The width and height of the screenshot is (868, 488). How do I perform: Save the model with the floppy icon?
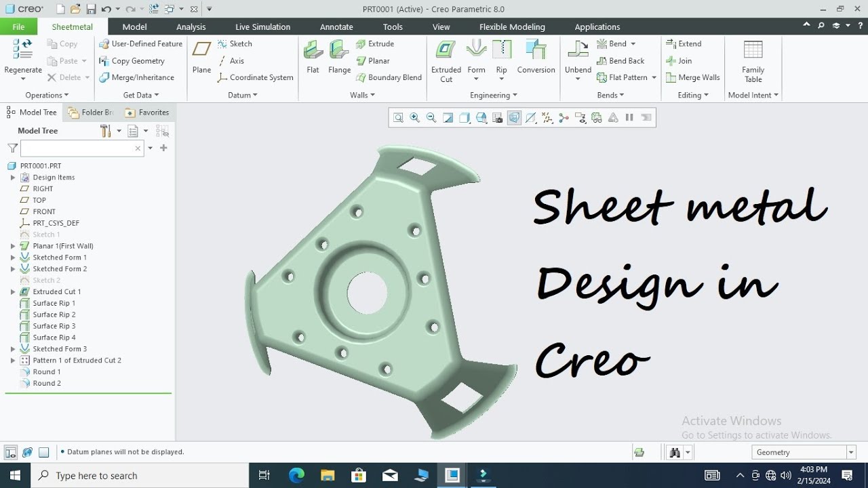pyautogui.click(x=91, y=9)
